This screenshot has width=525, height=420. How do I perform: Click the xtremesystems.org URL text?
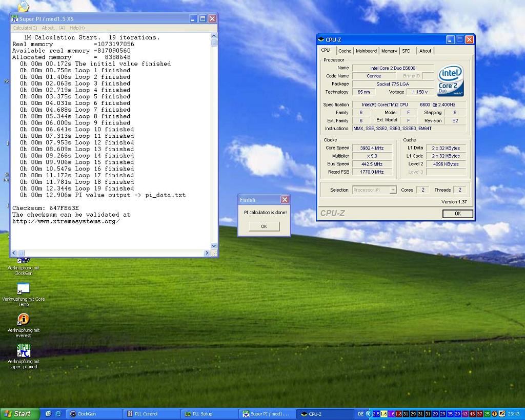[x=66, y=221]
